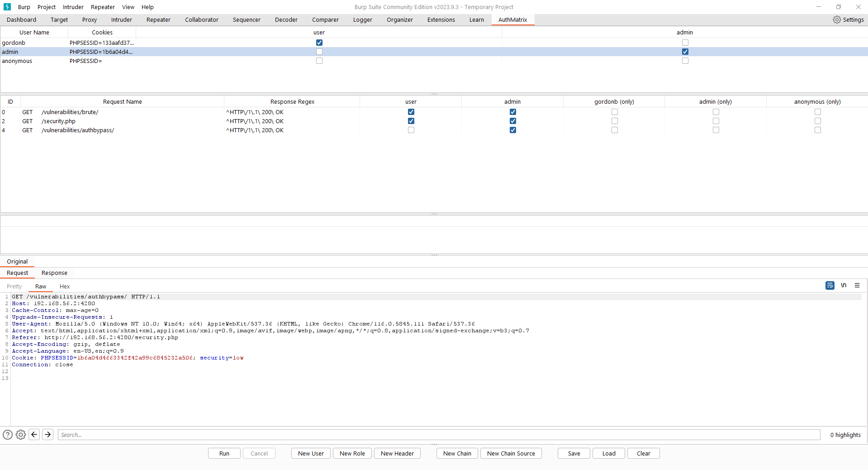Switch to the Sequencer tab

247,19
